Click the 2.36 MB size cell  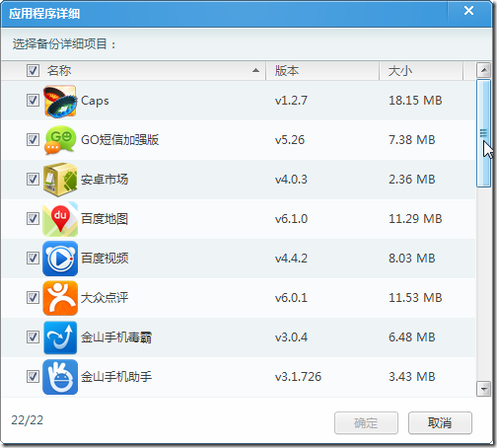(x=412, y=180)
